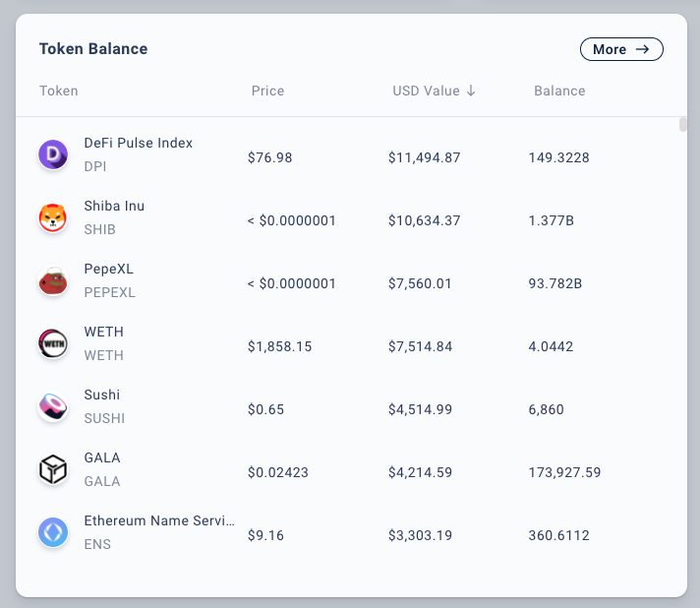Click the DPI ticker symbol
Image resolution: width=700 pixels, height=608 pixels.
95,166
